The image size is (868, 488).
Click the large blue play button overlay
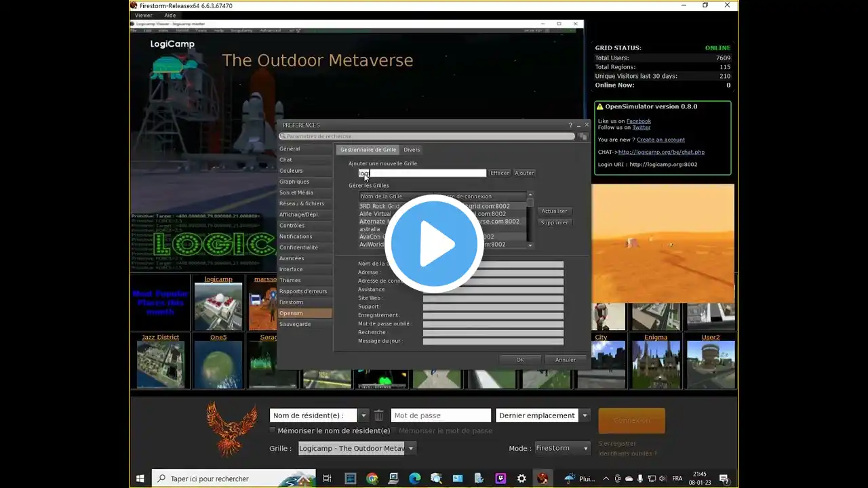(434, 244)
